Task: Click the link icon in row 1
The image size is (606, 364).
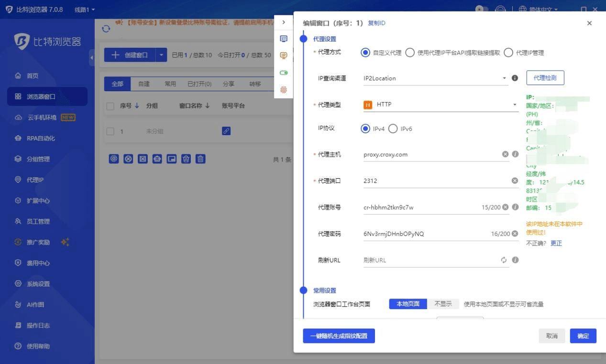Action: tap(226, 131)
